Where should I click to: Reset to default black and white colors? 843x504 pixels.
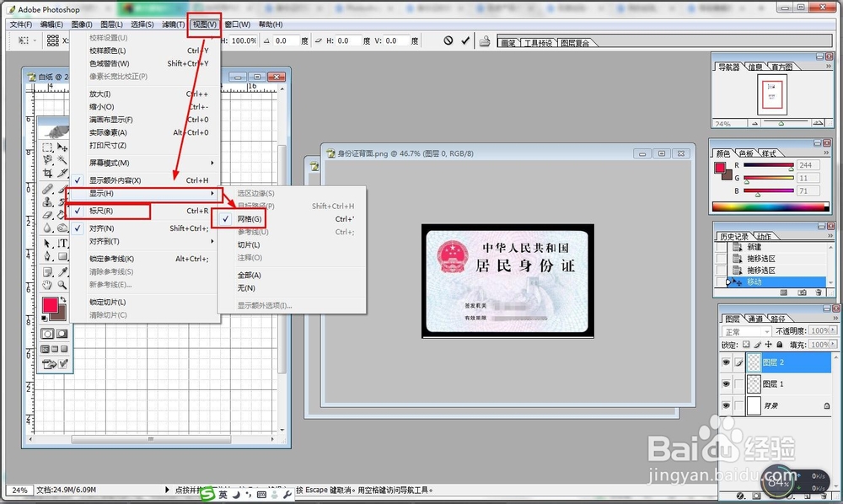coord(45,318)
